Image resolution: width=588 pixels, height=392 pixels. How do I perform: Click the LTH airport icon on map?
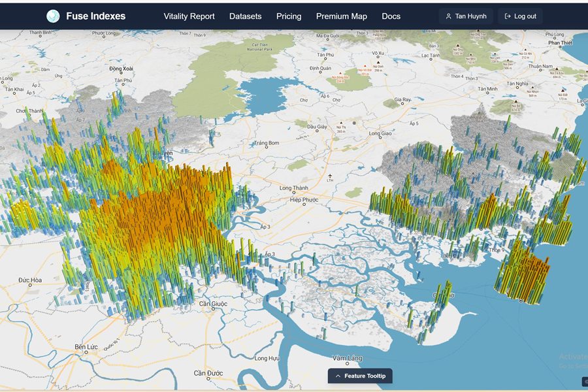(x=330, y=176)
